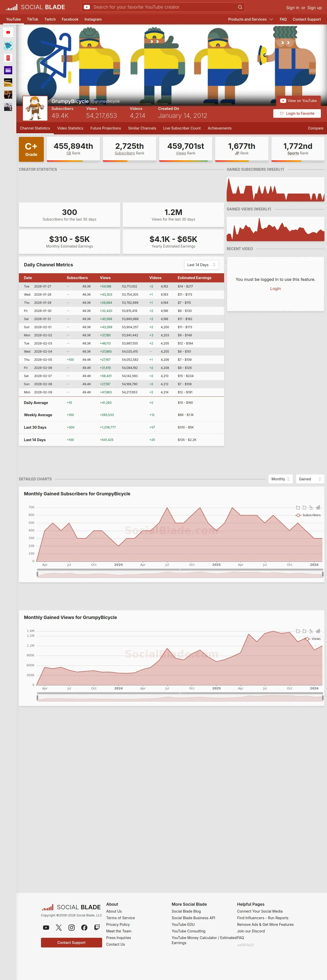The height and width of the screenshot is (980, 327).
Task: Click the right handle of the Subscribers range slider
Action: click(323, 574)
